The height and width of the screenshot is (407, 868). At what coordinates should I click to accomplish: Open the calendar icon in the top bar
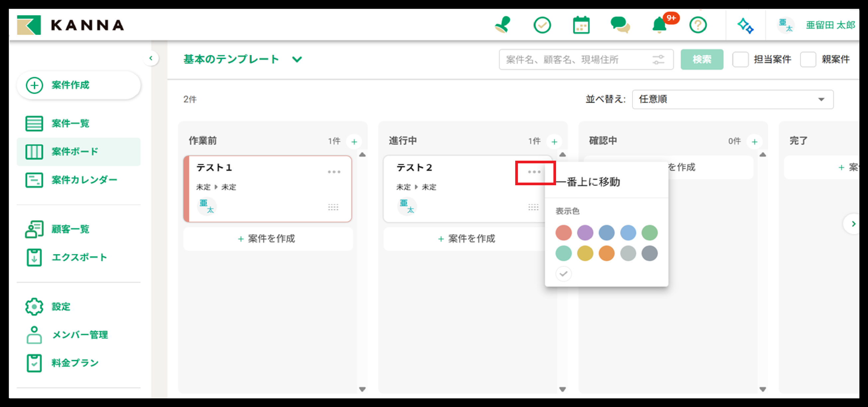pos(581,25)
